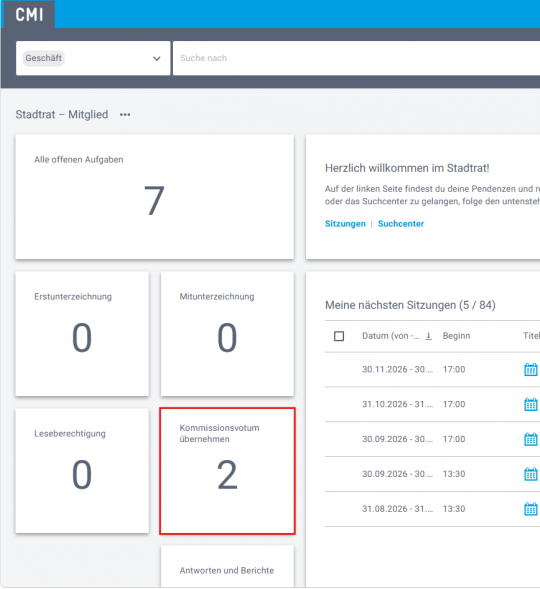540x589 pixels.
Task: Select the 30.11.2026 session date cell
Action: pyautogui.click(x=398, y=369)
